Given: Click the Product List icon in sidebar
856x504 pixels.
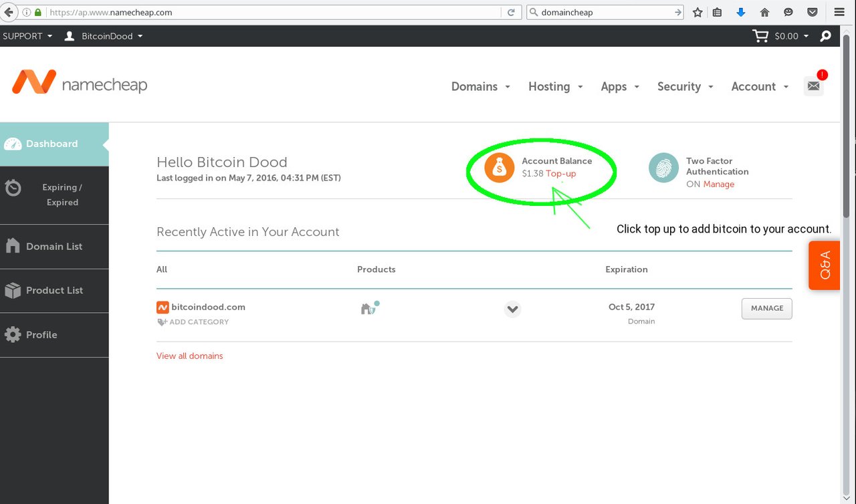Looking at the screenshot, I should tap(13, 289).
